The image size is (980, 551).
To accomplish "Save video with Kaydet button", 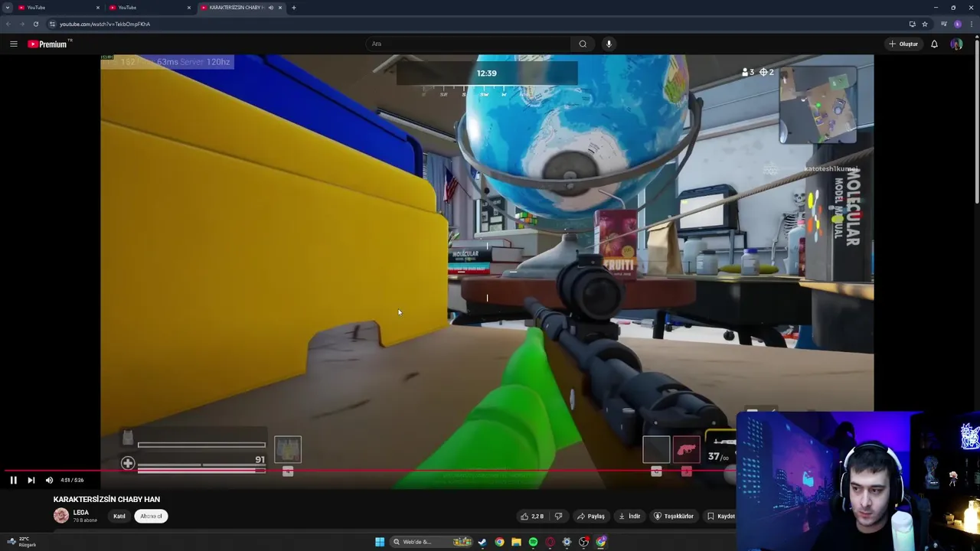I will click(720, 516).
